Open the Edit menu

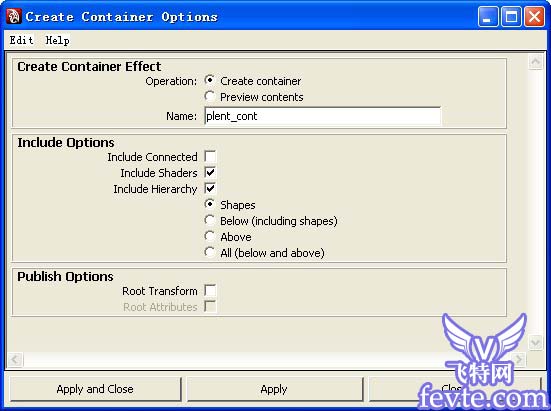tap(21, 40)
